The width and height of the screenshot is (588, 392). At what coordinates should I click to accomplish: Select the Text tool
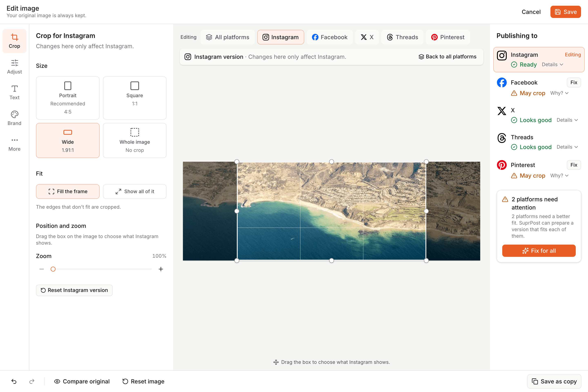pos(14,92)
